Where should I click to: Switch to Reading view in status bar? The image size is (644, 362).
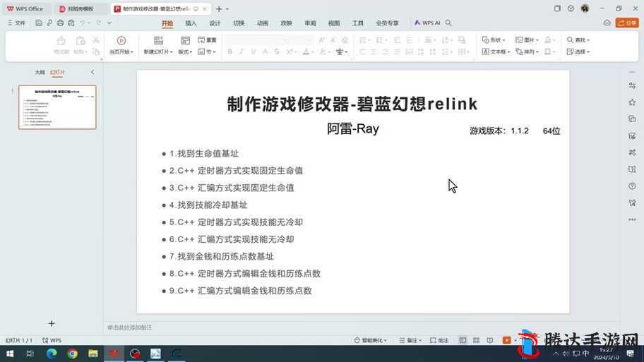pos(490,340)
